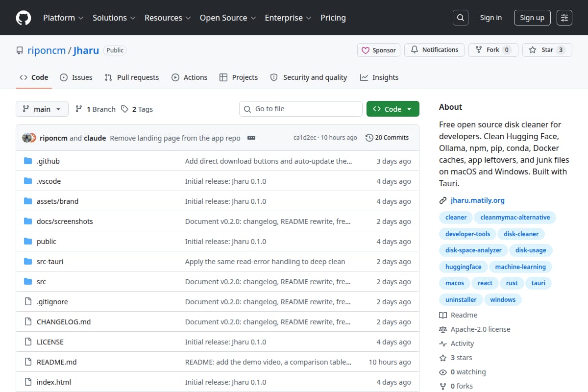Click the tauri topic tag
588x392 pixels.
(539, 283)
